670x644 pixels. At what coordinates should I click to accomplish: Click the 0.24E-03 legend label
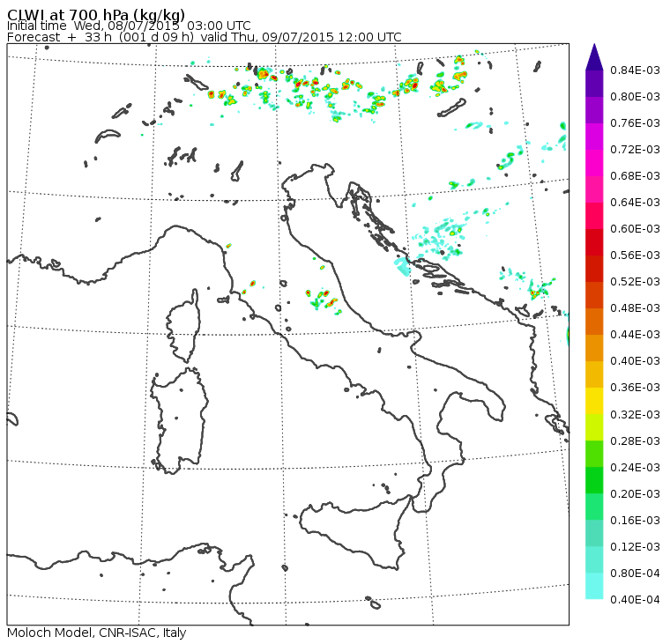(x=635, y=468)
